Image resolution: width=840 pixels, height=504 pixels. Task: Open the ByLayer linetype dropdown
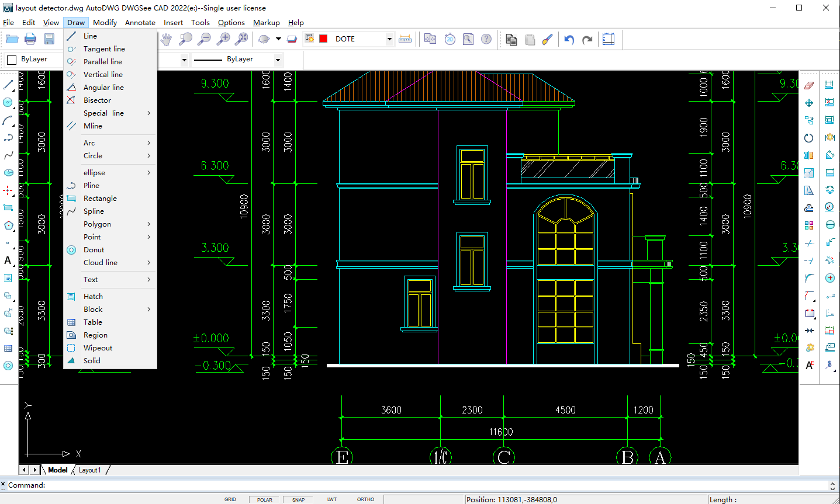coord(278,60)
